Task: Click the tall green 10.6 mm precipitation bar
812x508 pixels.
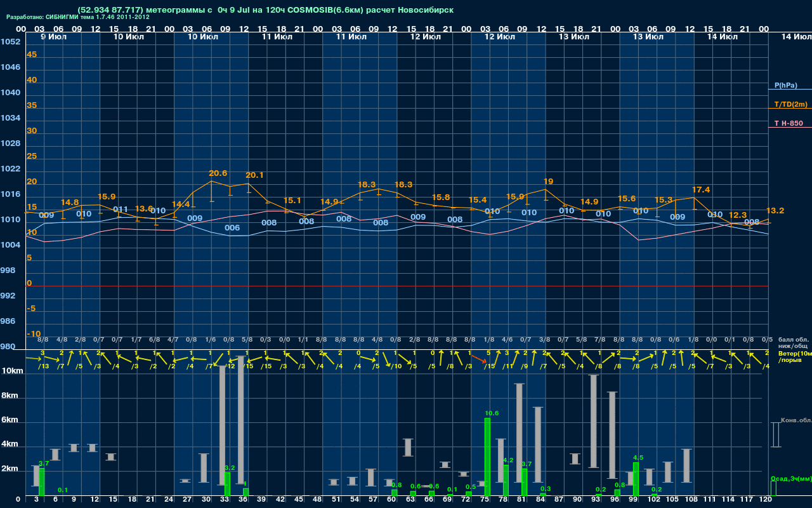Action: point(487,457)
